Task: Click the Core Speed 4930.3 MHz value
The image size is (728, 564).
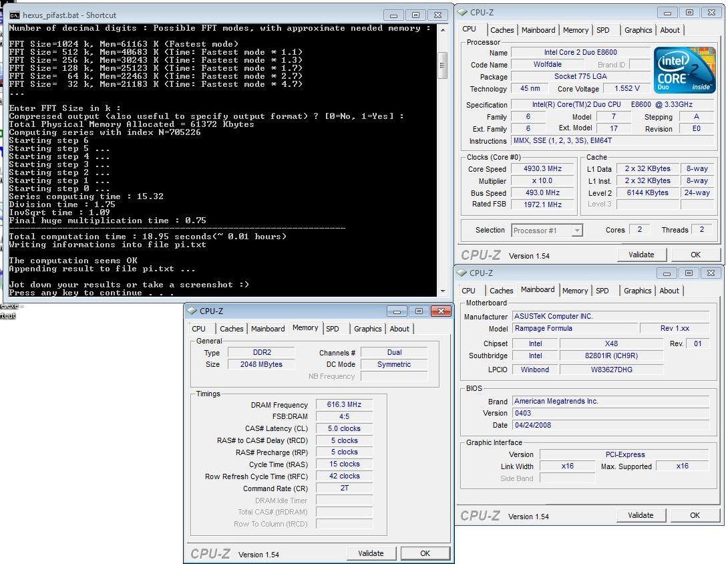Action: pos(542,168)
